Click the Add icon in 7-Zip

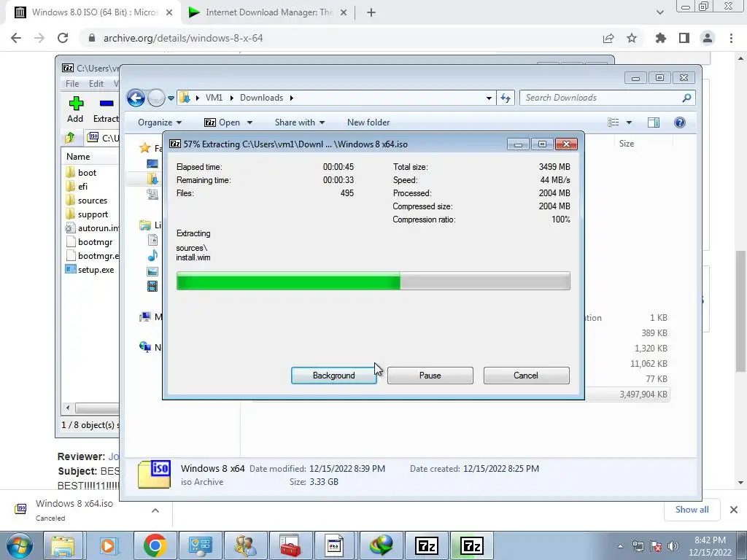pos(75,109)
